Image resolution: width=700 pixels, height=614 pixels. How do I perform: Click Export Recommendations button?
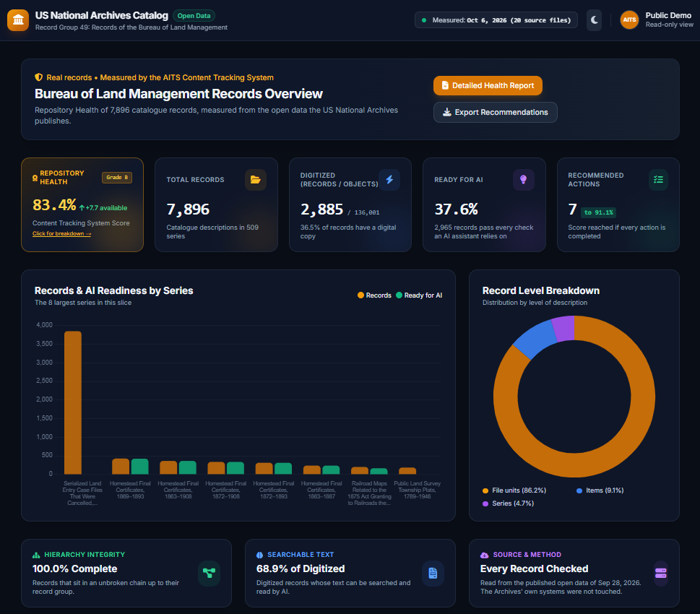(x=495, y=112)
